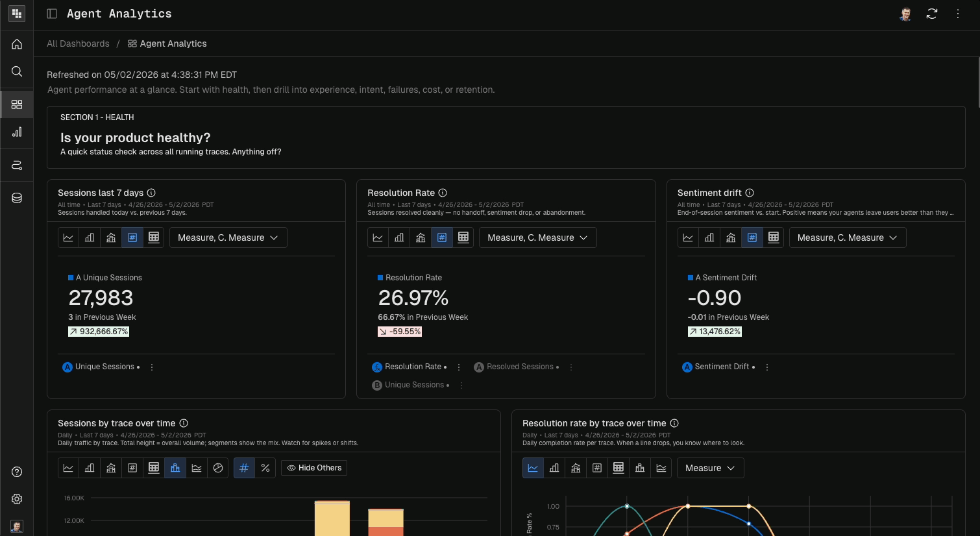Viewport: 980px width, 536px height.
Task: Open Measure dropdown in Sentiment drift card
Action: pyautogui.click(x=848, y=238)
